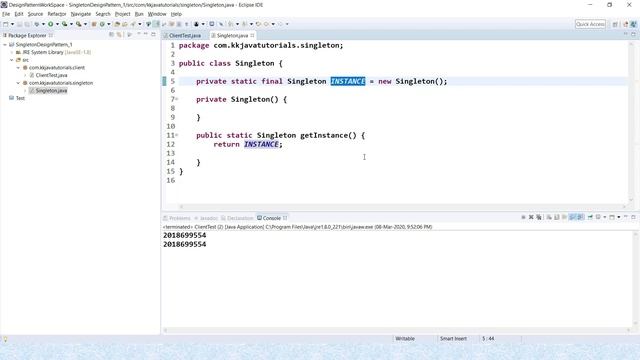Image resolution: width=640 pixels, height=360 pixels.
Task: Toggle Show Console on standard error change
Action: coord(580,217)
